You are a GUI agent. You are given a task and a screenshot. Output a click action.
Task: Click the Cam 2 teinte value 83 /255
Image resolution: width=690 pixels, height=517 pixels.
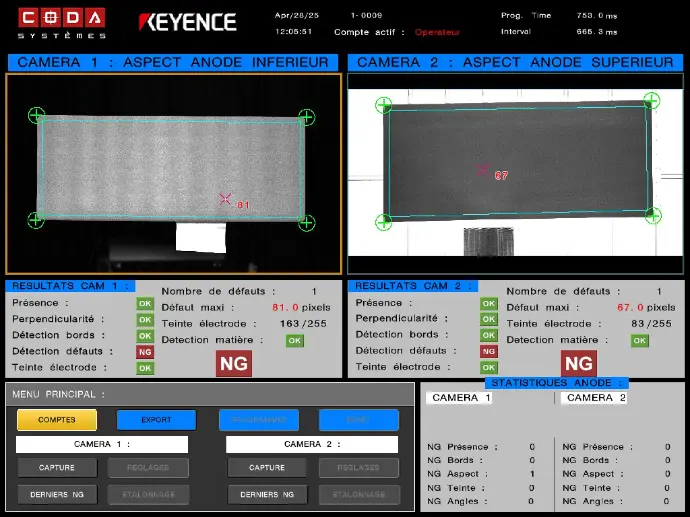651,324
